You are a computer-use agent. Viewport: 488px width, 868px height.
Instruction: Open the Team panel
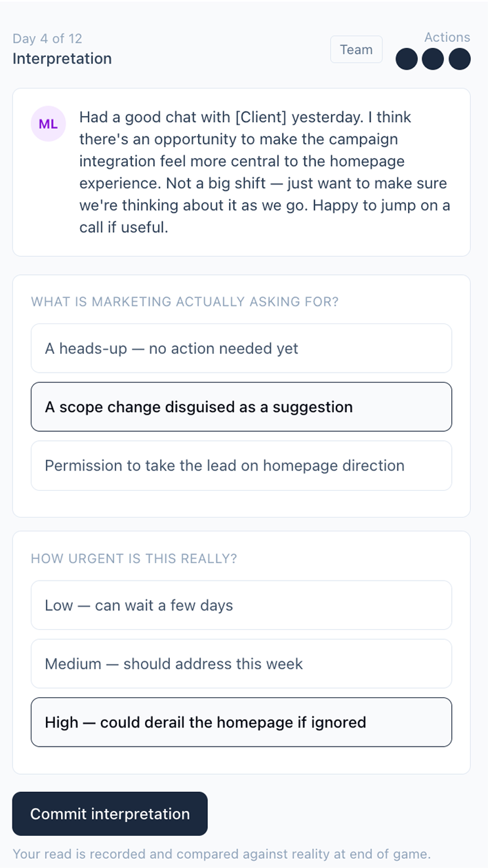[x=356, y=49]
